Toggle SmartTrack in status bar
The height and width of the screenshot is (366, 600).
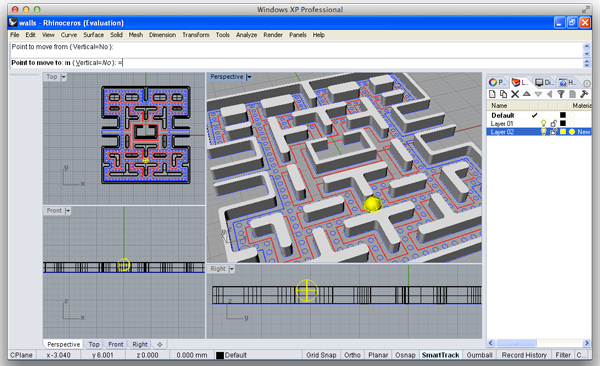click(440, 355)
